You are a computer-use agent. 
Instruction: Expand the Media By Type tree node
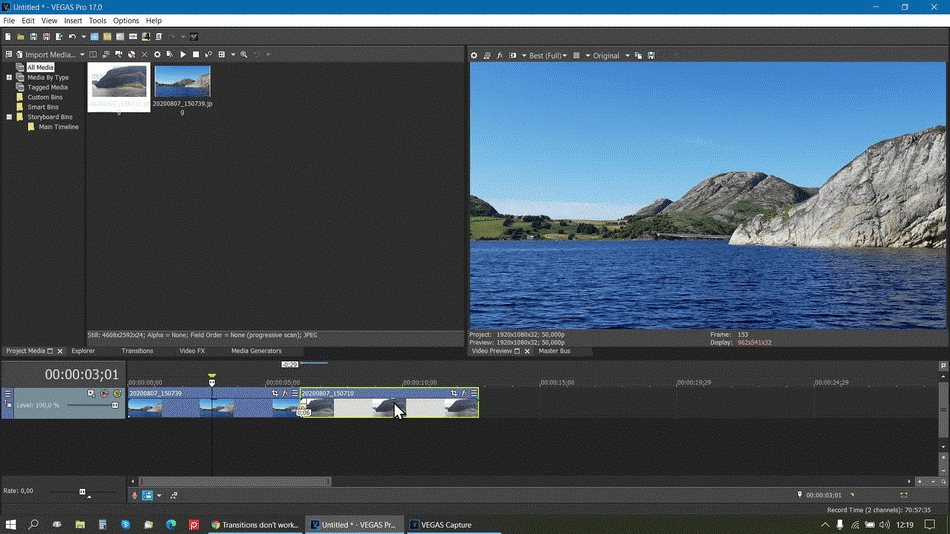coord(9,77)
